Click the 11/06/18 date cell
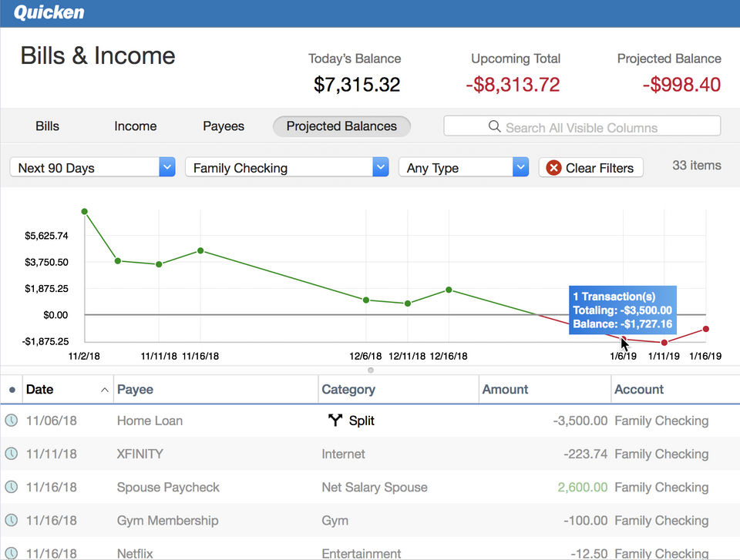 pos(51,421)
